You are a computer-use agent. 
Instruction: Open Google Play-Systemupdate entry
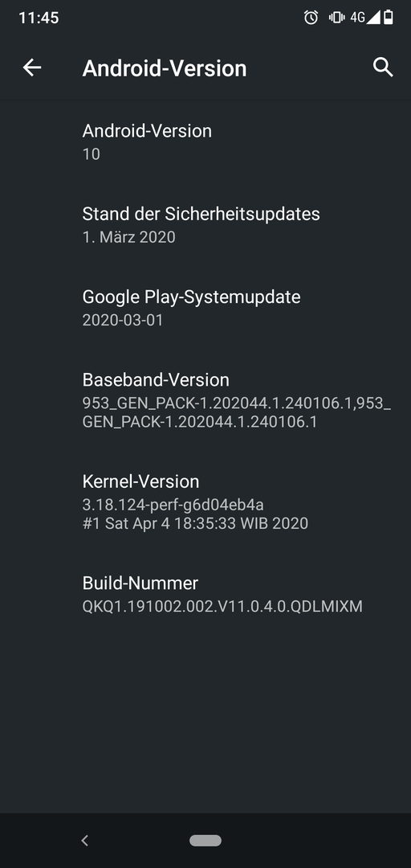[x=205, y=309]
